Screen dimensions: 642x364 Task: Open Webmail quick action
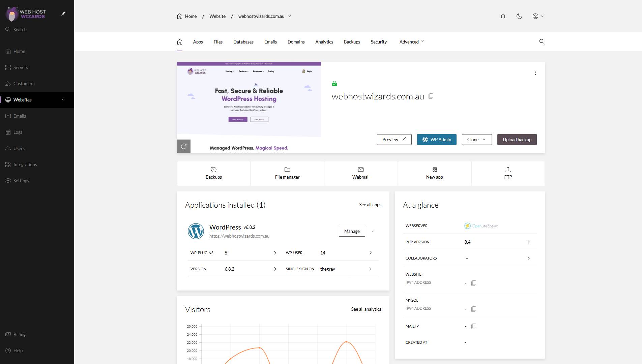(x=361, y=173)
